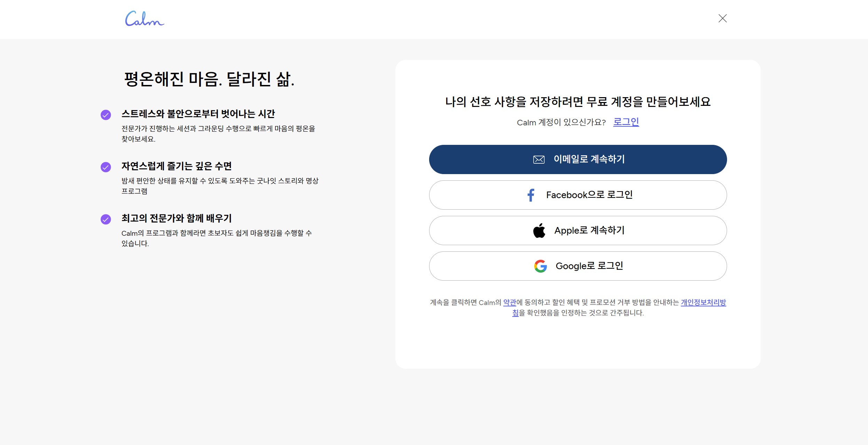Image resolution: width=868 pixels, height=445 pixels.
Task: Open the 로그인 link
Action: (x=626, y=122)
